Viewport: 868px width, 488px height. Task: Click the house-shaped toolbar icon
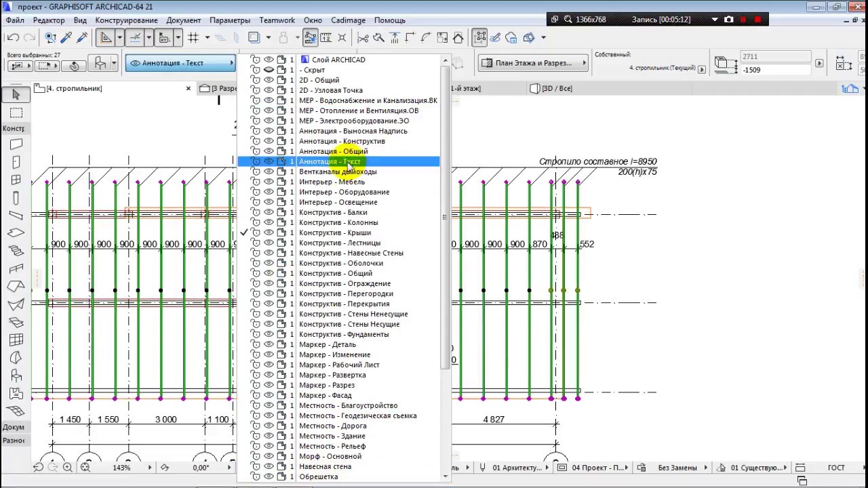[x=458, y=38]
